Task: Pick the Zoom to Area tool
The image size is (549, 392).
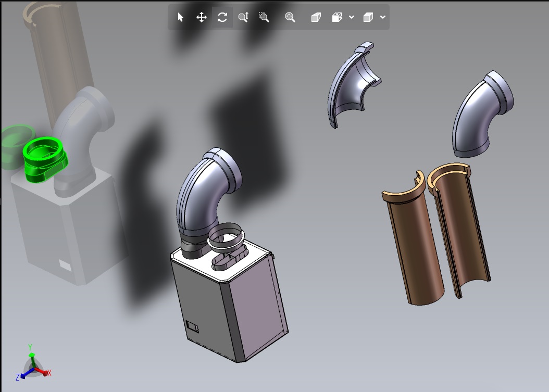Action: point(264,17)
